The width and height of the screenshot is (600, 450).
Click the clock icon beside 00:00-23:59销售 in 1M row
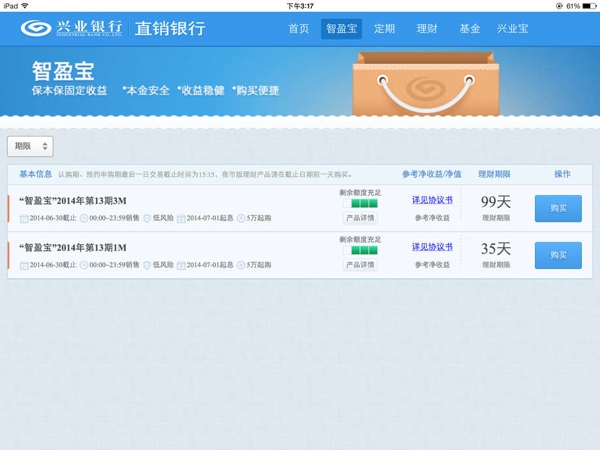pyautogui.click(x=84, y=265)
